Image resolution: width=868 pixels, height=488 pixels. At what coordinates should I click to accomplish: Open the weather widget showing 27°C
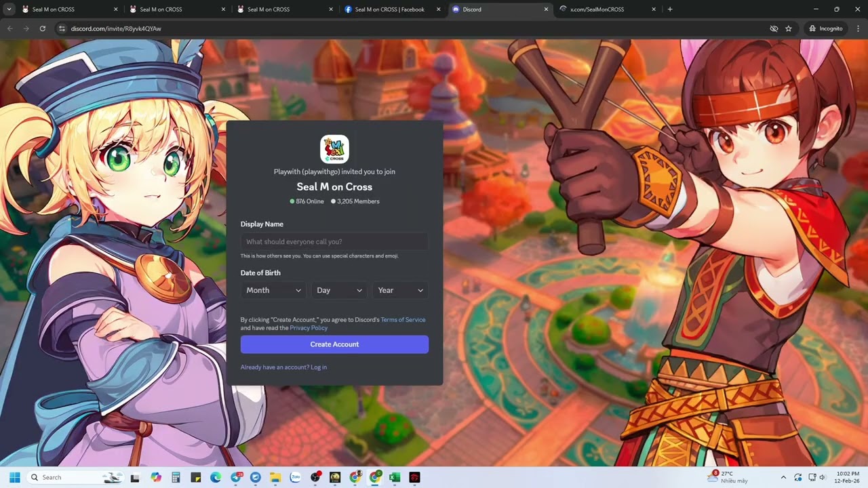click(727, 477)
